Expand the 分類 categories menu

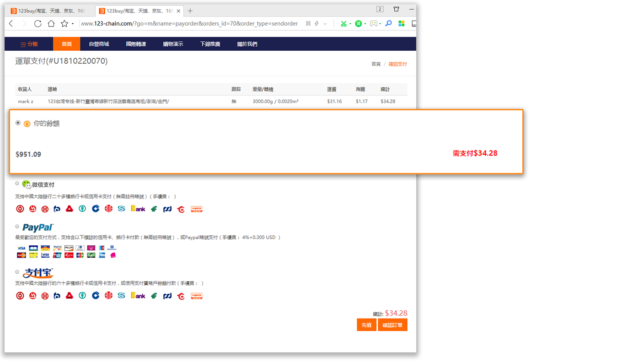pyautogui.click(x=29, y=44)
